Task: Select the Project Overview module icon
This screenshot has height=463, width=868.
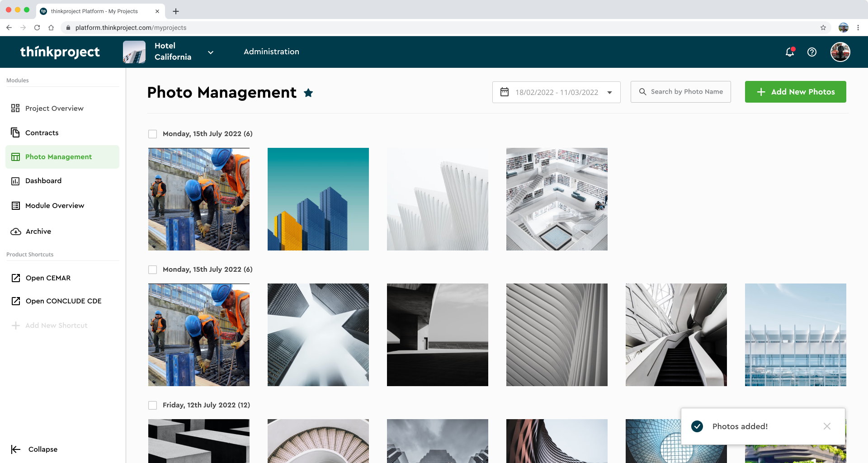Action: (x=15, y=108)
